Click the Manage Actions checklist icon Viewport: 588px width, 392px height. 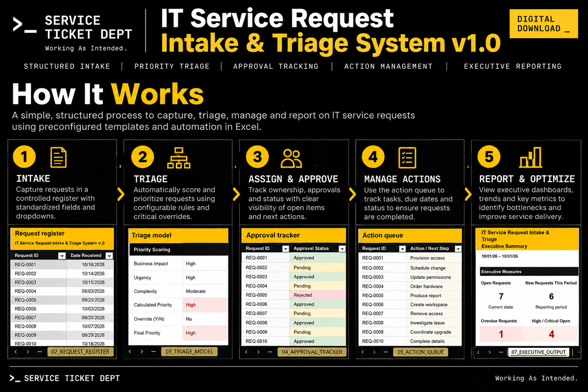coord(407,158)
